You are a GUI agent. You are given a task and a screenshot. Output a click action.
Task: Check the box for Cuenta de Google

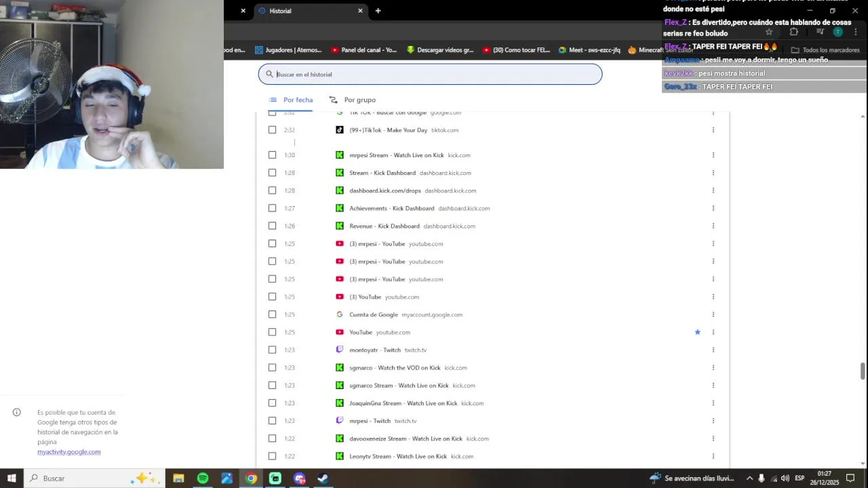pyautogui.click(x=272, y=314)
